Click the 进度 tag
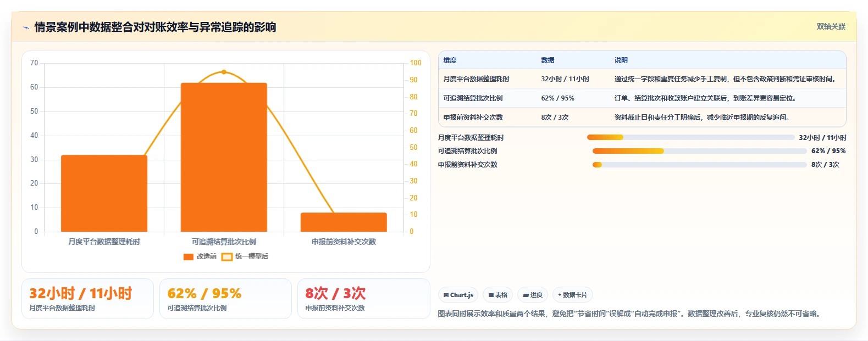This screenshot has width=868, height=341. coord(533,295)
